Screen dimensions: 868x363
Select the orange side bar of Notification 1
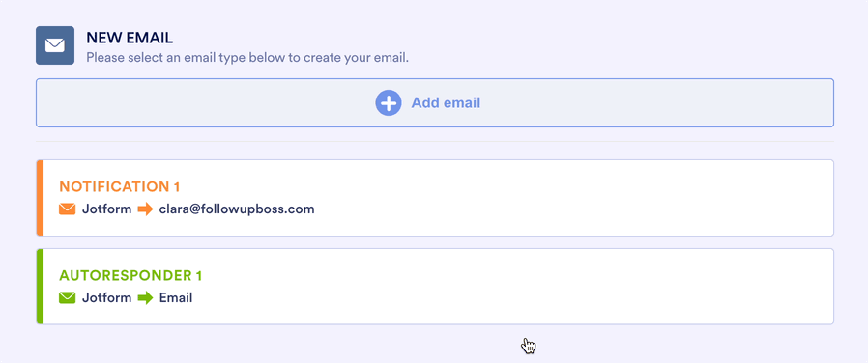tap(40, 198)
